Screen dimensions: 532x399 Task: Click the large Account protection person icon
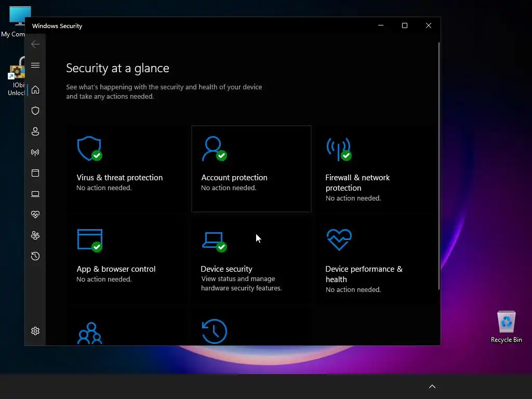click(x=214, y=149)
